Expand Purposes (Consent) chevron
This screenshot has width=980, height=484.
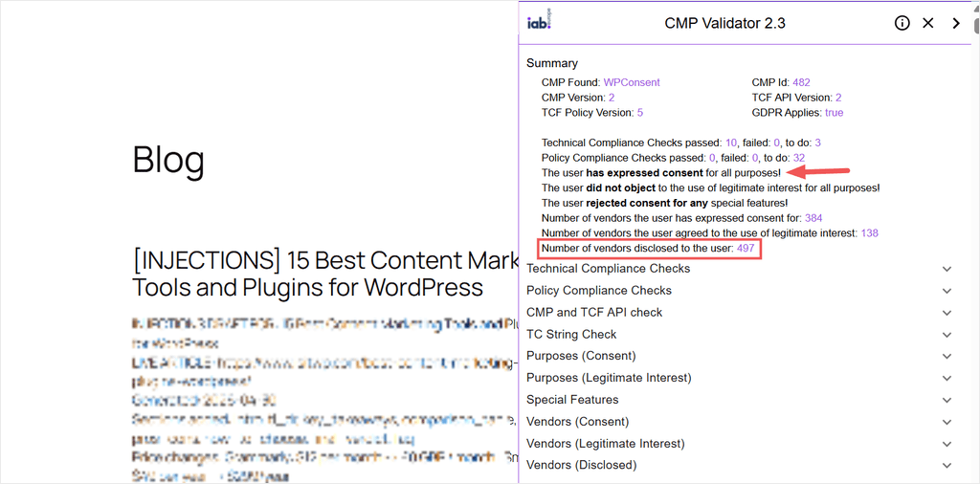click(947, 357)
